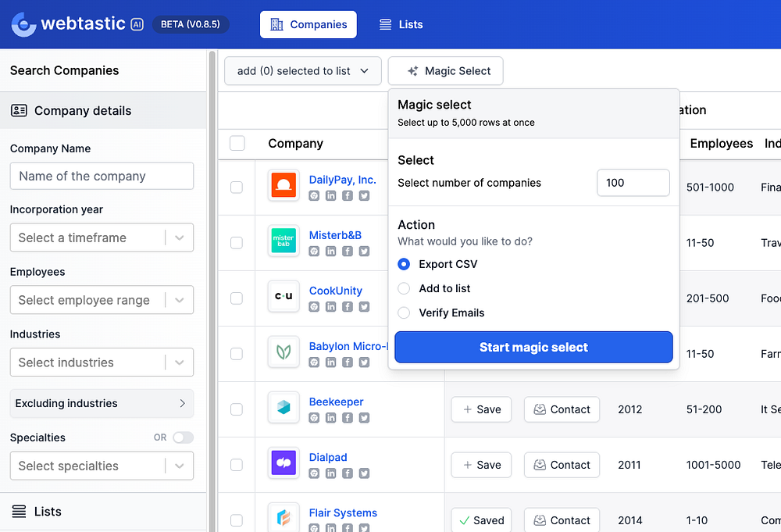Focus the Company Name input field

coord(102,176)
